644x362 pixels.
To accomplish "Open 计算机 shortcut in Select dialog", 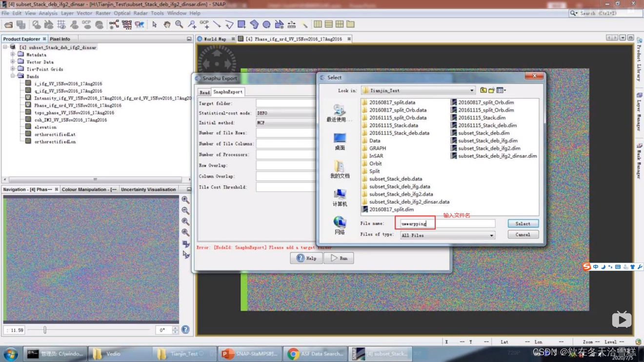I will [340, 198].
